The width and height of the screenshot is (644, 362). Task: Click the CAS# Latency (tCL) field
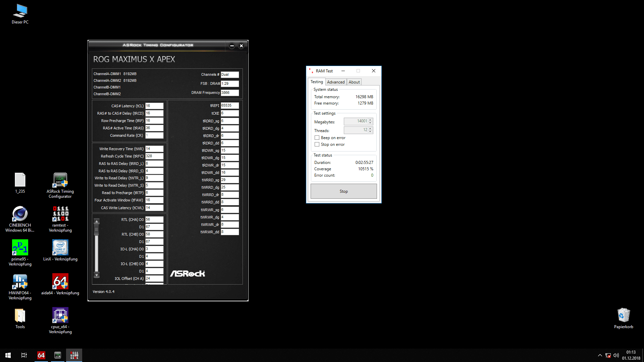point(154,106)
